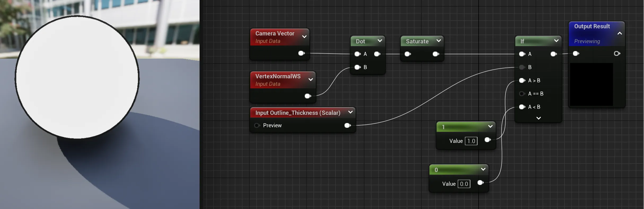Viewport: 644px width, 209px height.
Task: Select the If node title
Action: click(522, 41)
